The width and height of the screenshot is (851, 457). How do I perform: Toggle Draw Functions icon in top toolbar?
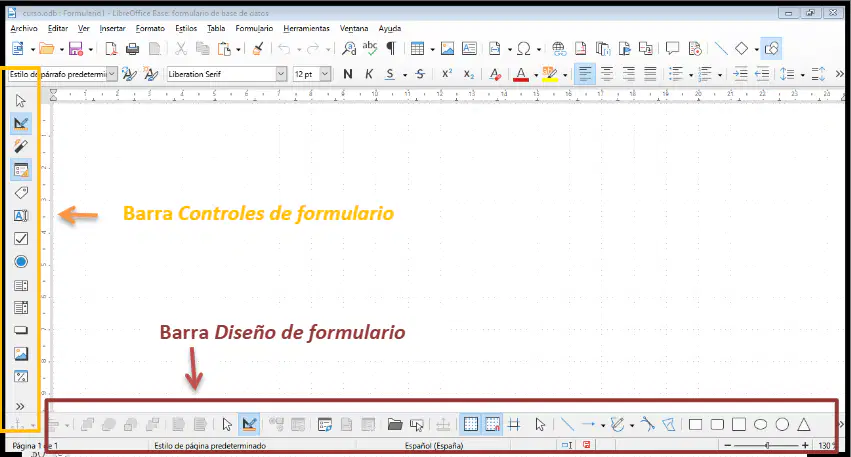pyautogui.click(x=771, y=49)
